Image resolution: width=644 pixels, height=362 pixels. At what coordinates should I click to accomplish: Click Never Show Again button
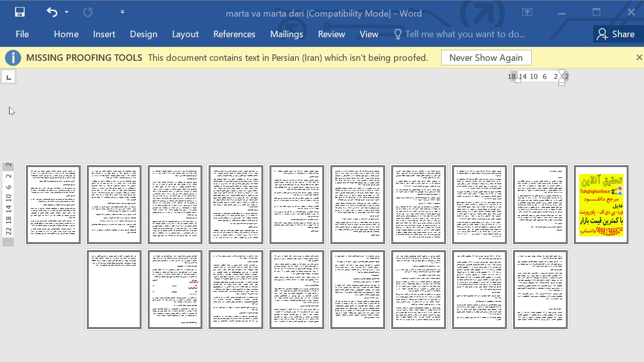coord(486,58)
